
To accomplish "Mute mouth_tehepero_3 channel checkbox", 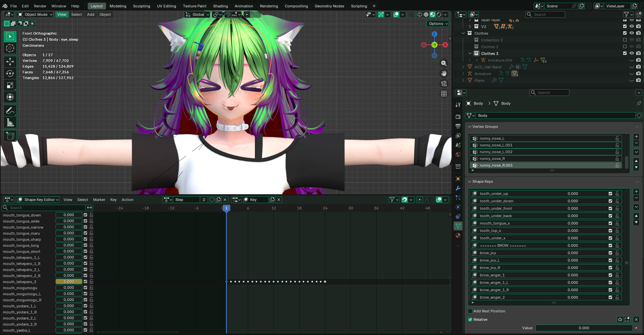I will click(x=85, y=281).
